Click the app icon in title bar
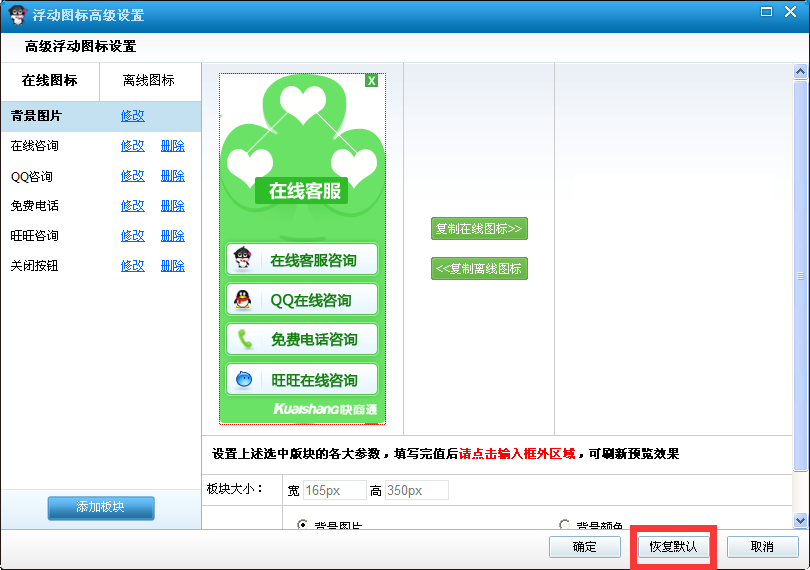 (16, 15)
